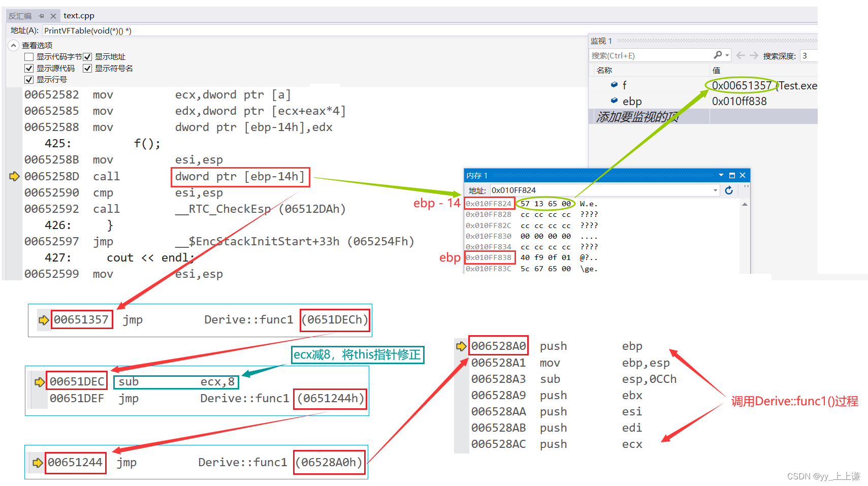Click memory address 0x010FF830 row
Image resolution: width=868 pixels, height=486 pixels.
pyautogui.click(x=489, y=236)
